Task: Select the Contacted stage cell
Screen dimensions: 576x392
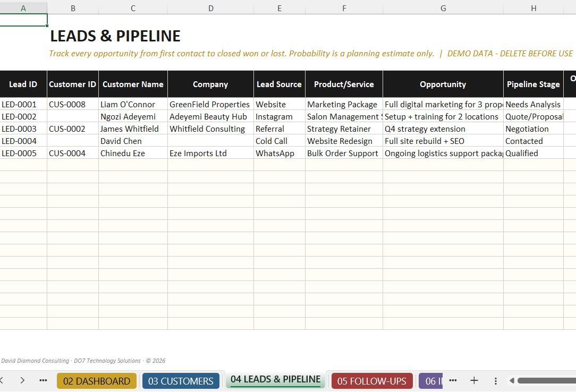Action: click(533, 141)
